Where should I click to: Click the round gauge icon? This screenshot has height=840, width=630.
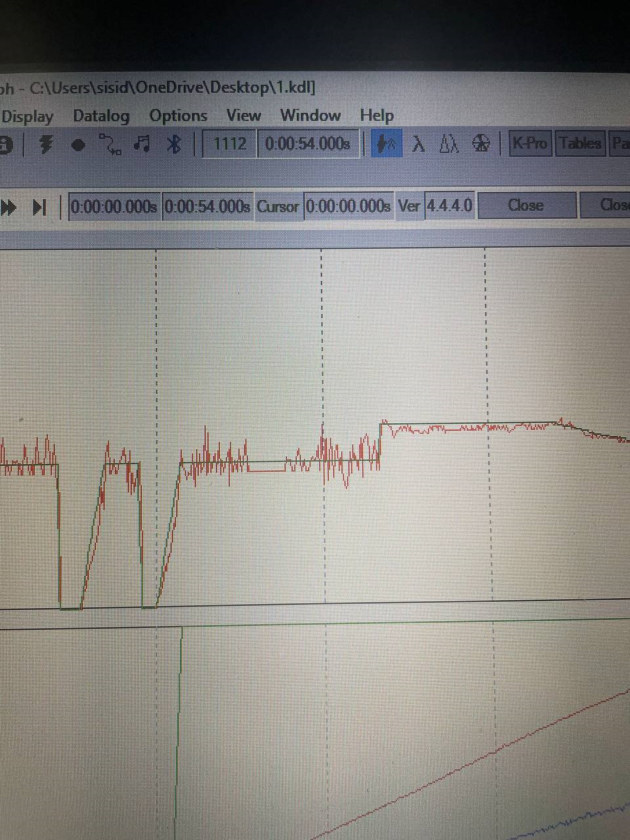481,143
